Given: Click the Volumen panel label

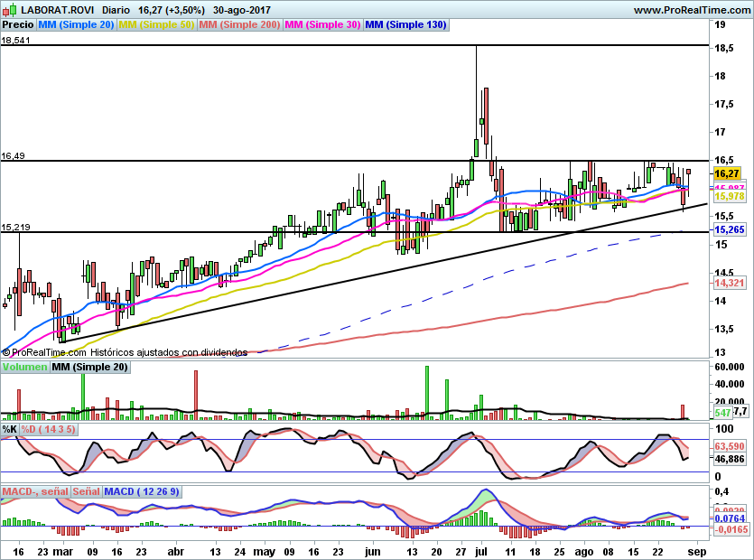Looking at the screenshot, I should point(24,368).
